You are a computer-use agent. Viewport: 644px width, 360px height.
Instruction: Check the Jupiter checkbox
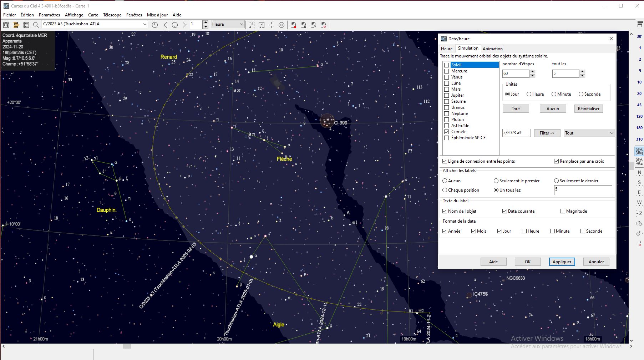pos(446,95)
